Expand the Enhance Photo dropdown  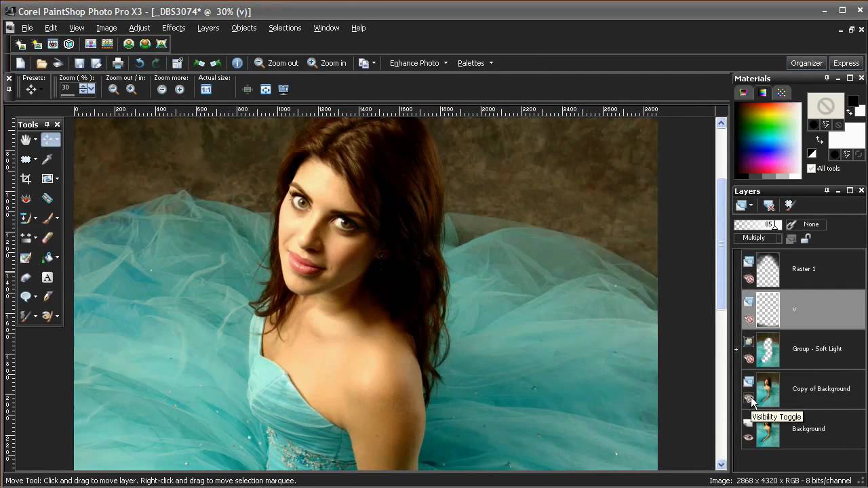(446, 63)
